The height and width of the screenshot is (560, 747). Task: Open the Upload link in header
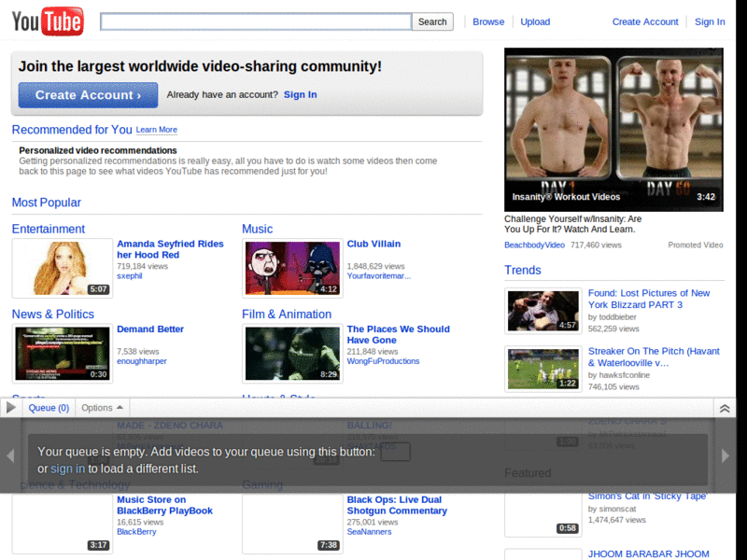pos(535,21)
